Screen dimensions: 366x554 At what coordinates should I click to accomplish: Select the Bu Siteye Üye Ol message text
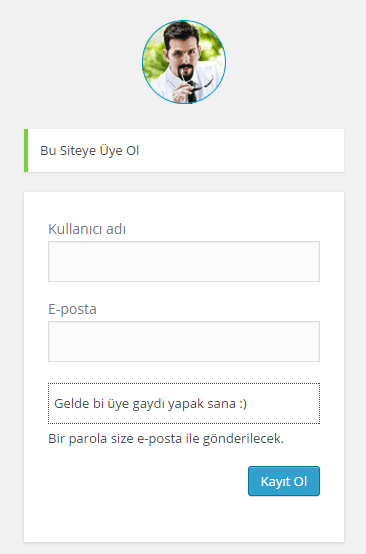(x=89, y=151)
